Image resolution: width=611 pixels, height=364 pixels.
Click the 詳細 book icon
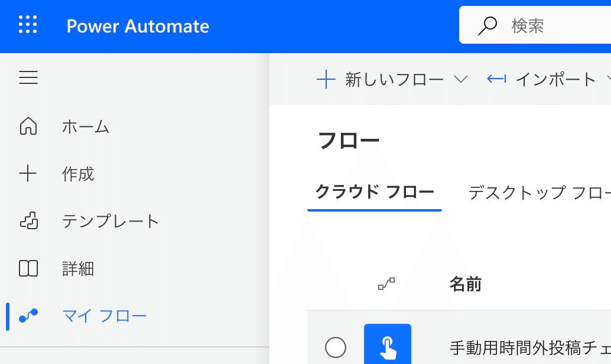tap(28, 268)
